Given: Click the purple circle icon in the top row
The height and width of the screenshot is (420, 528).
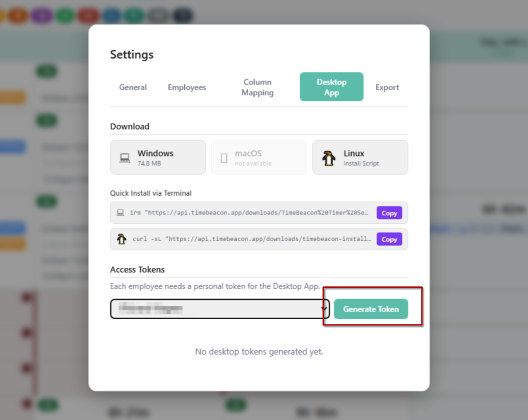Looking at the screenshot, I should (41, 15).
